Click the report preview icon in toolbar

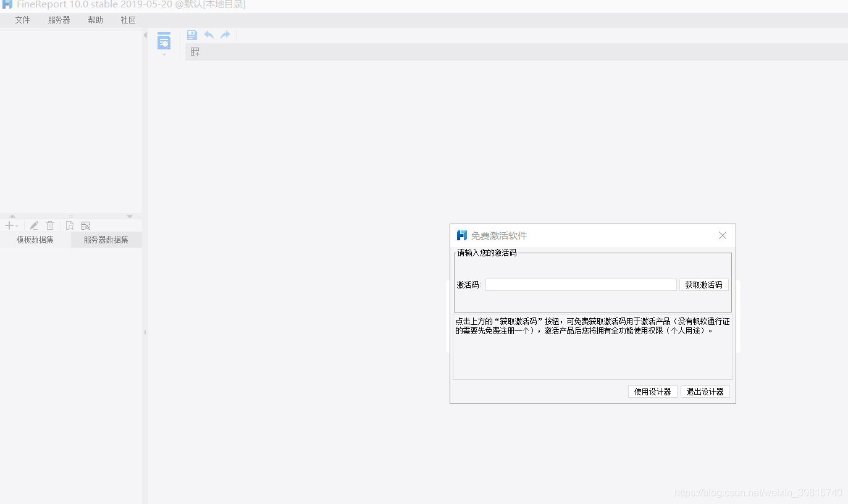164,41
